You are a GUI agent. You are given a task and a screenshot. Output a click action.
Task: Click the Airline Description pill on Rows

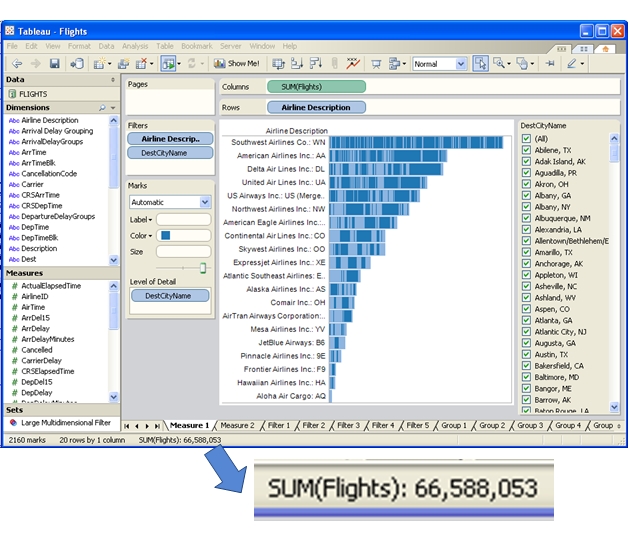click(316, 108)
